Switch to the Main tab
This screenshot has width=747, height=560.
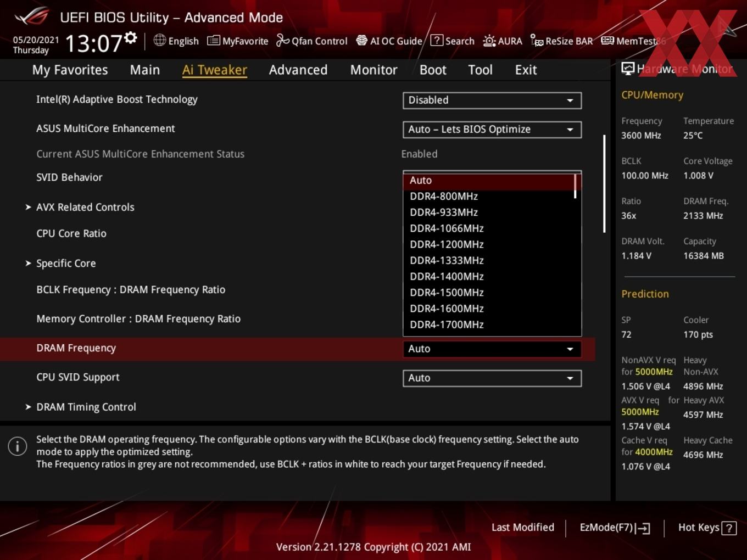(x=145, y=70)
